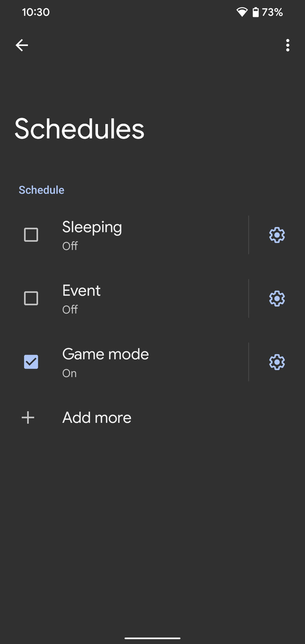
Task: Tap the Schedule section header
Action: pos(41,190)
